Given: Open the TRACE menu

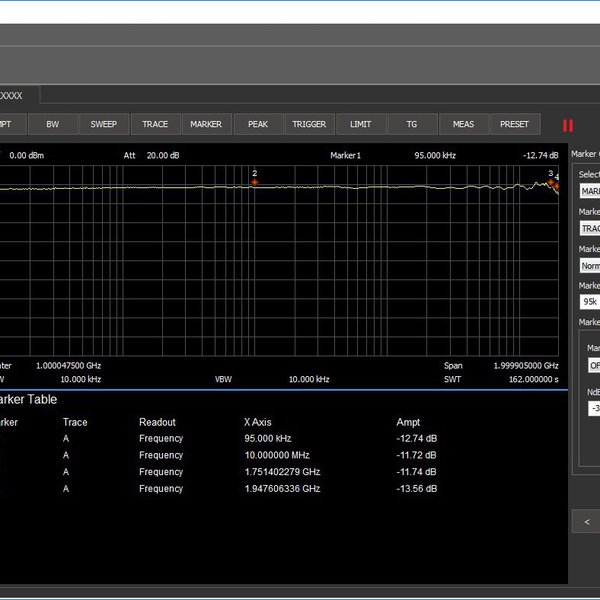Looking at the screenshot, I should click(x=155, y=124).
